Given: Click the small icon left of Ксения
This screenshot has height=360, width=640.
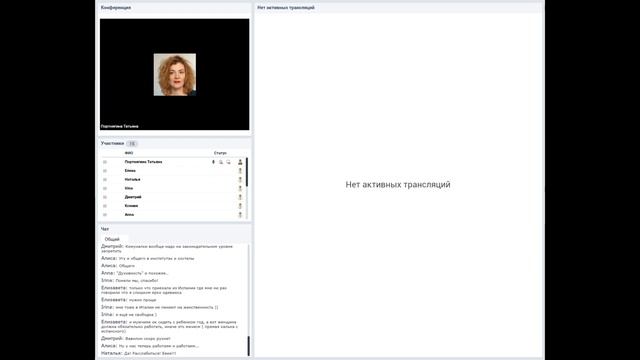Looking at the screenshot, I should [x=105, y=206].
